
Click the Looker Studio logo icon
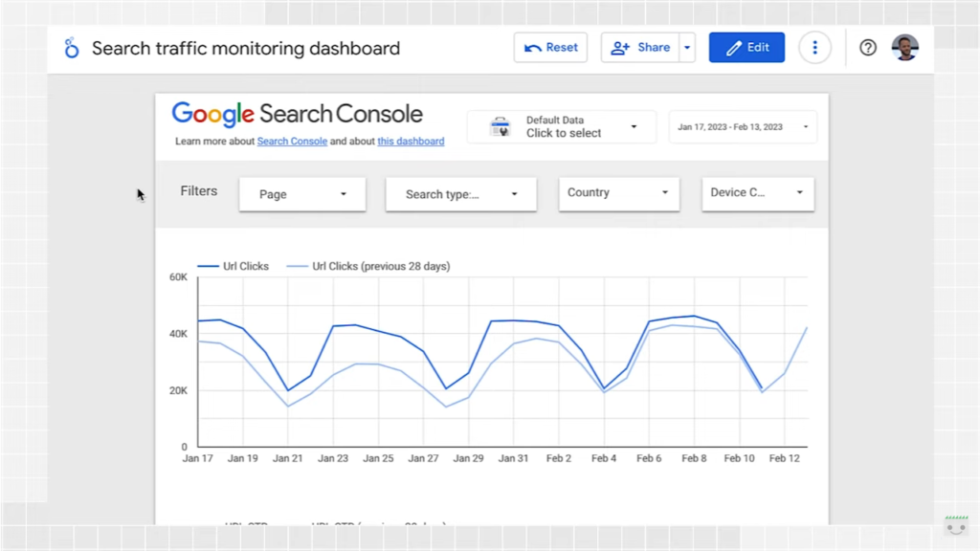tap(71, 47)
